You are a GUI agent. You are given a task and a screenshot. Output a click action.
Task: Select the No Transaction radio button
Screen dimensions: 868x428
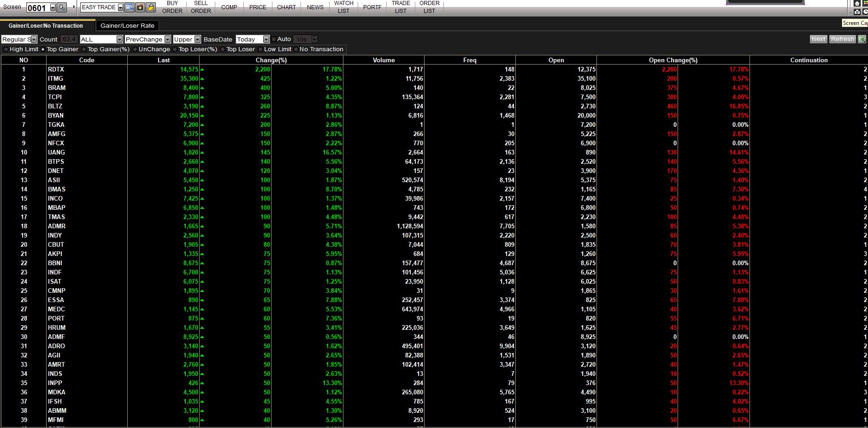point(296,49)
